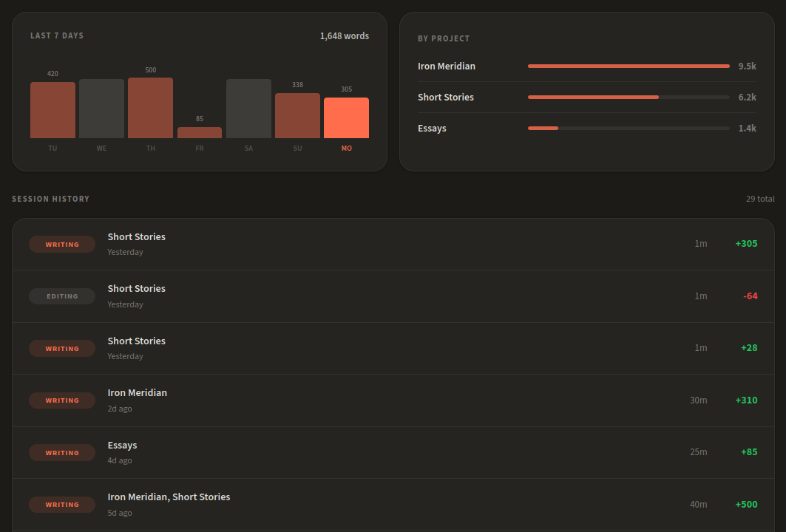This screenshot has height=532, width=786.
Task: Click the BY PROJECT heading
Action: 444,38
